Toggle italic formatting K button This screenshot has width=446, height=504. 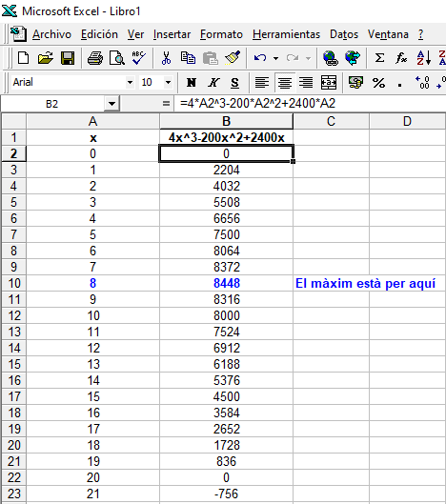(x=213, y=83)
